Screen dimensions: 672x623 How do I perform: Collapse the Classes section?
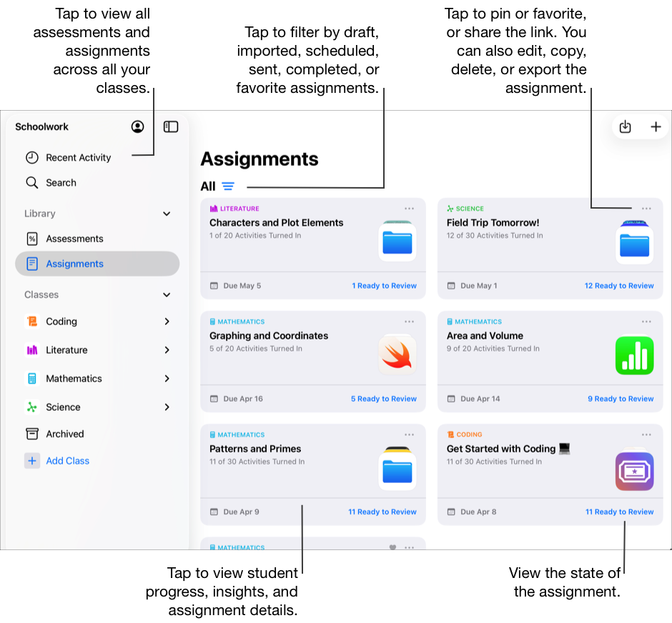point(167,294)
